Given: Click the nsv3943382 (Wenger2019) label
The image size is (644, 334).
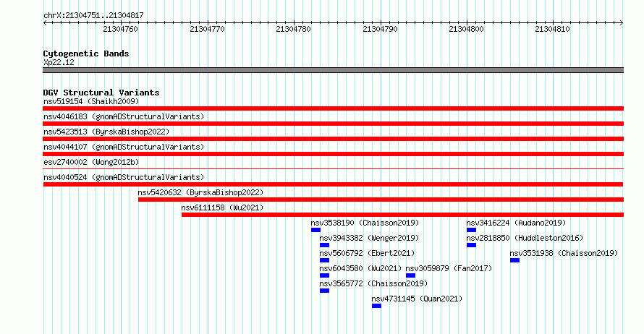Looking at the screenshot, I should (x=369, y=238).
